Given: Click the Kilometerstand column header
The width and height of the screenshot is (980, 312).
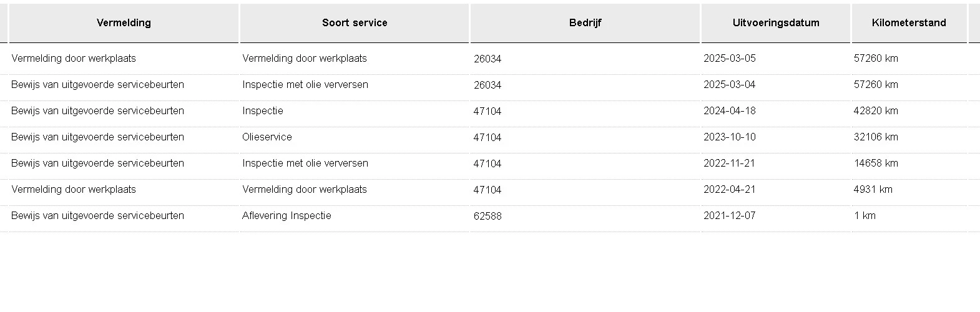Looking at the screenshot, I should (x=909, y=23).
